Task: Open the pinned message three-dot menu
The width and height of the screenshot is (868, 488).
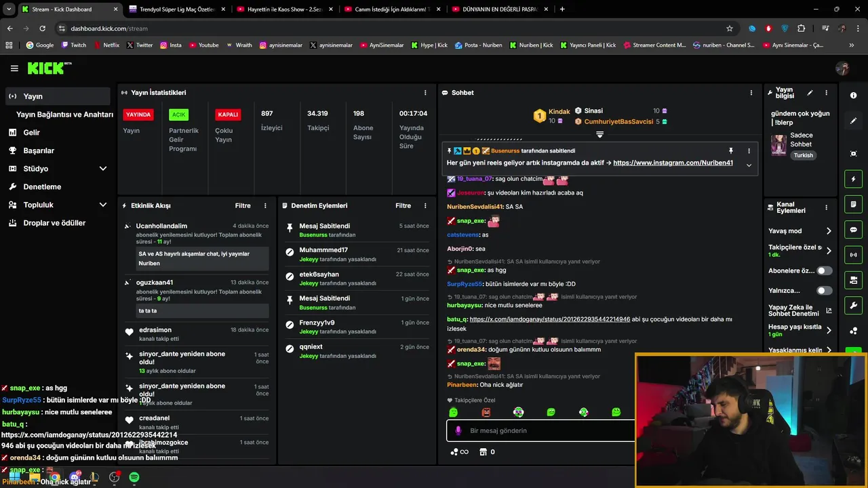Action: tap(749, 150)
